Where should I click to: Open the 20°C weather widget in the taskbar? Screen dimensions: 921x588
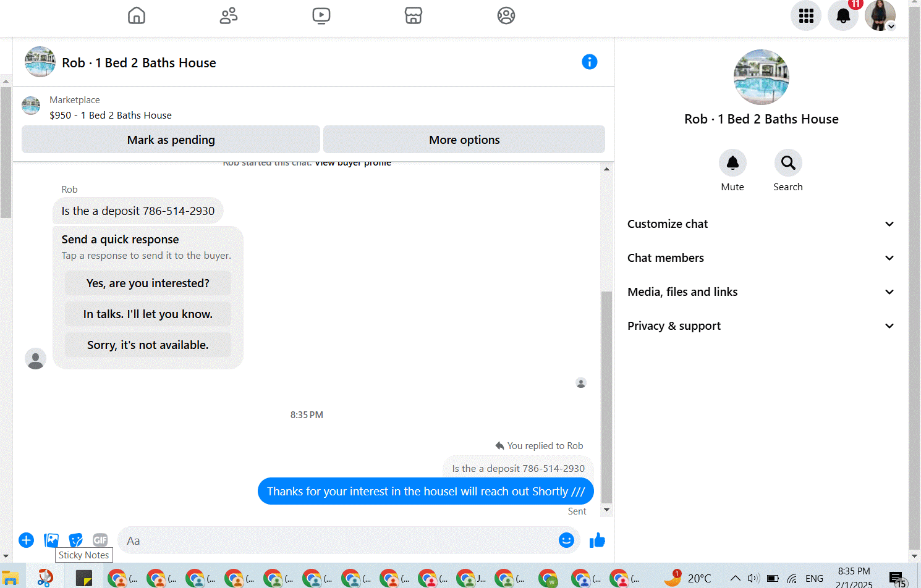(x=688, y=578)
